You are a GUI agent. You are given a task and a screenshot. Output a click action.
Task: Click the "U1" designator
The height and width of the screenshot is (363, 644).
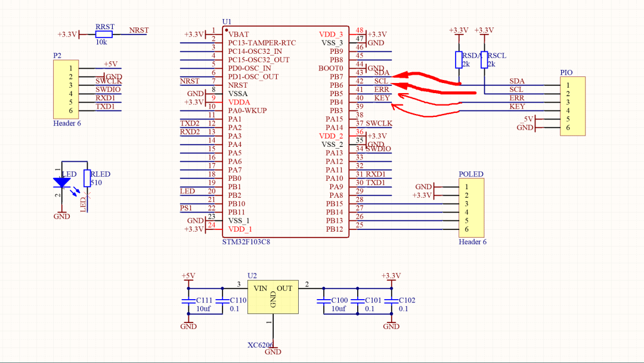click(227, 21)
